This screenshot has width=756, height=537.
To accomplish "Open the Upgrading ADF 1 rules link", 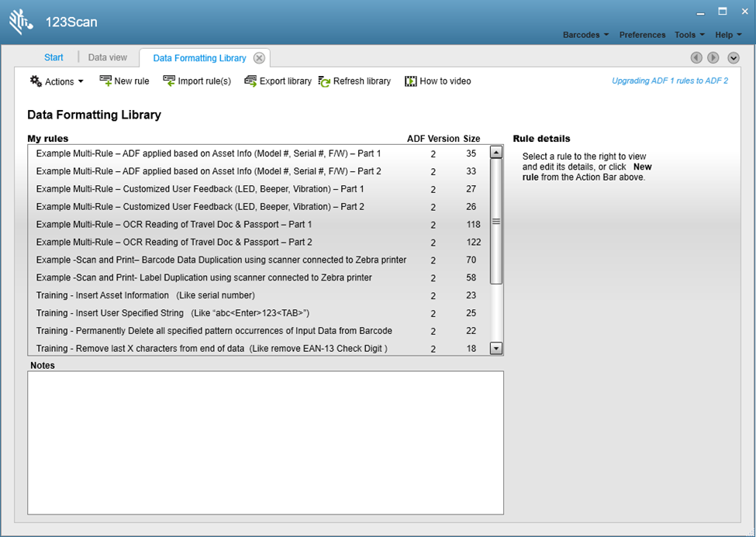I will (x=670, y=81).
